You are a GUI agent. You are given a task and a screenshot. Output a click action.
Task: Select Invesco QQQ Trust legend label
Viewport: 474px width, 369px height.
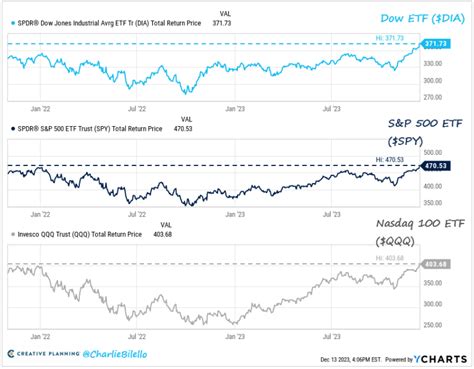tap(80, 235)
